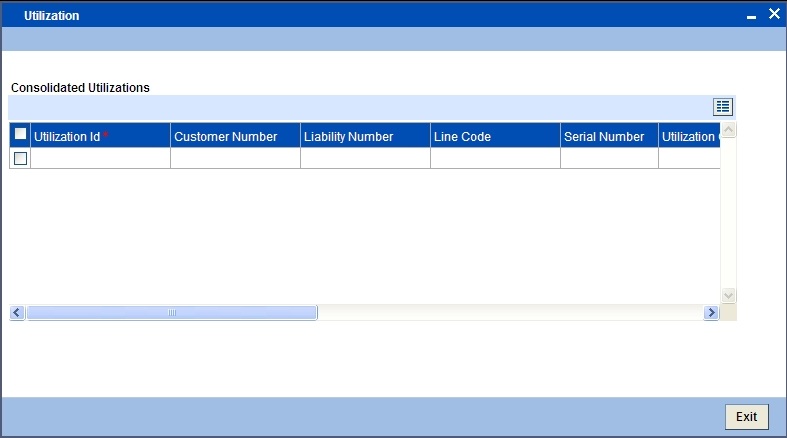Click the Utilization Id column header
The width and height of the screenshot is (787, 438).
100,136
